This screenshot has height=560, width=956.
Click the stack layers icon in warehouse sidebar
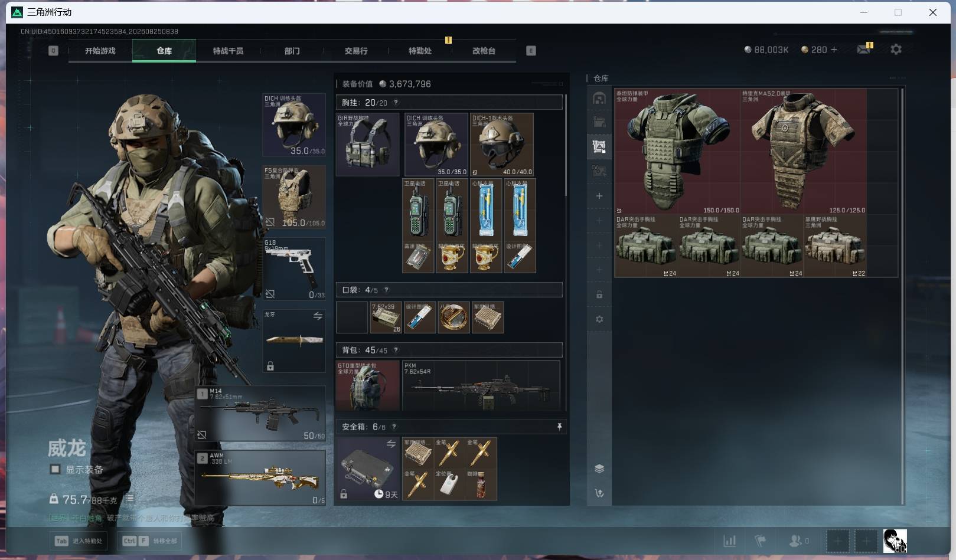(x=599, y=469)
